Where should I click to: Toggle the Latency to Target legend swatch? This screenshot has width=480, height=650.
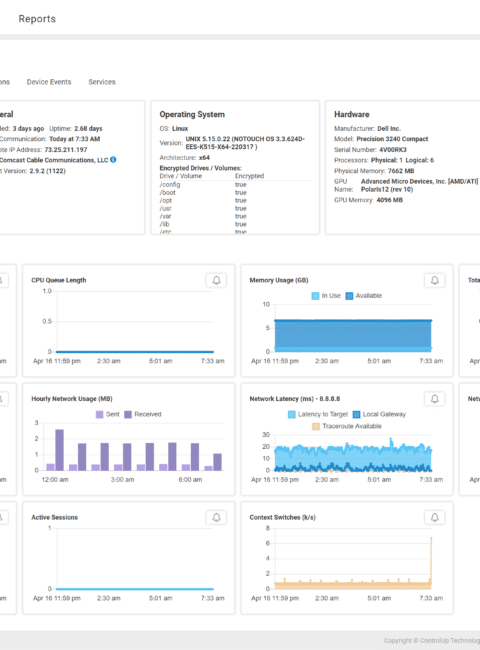click(x=291, y=415)
